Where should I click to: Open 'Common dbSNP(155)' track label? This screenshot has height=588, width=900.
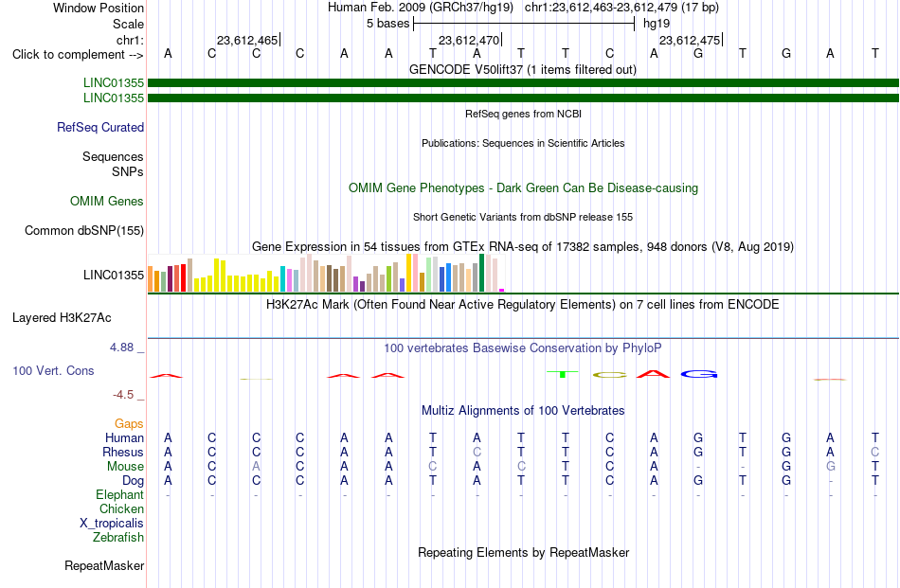coord(84,231)
